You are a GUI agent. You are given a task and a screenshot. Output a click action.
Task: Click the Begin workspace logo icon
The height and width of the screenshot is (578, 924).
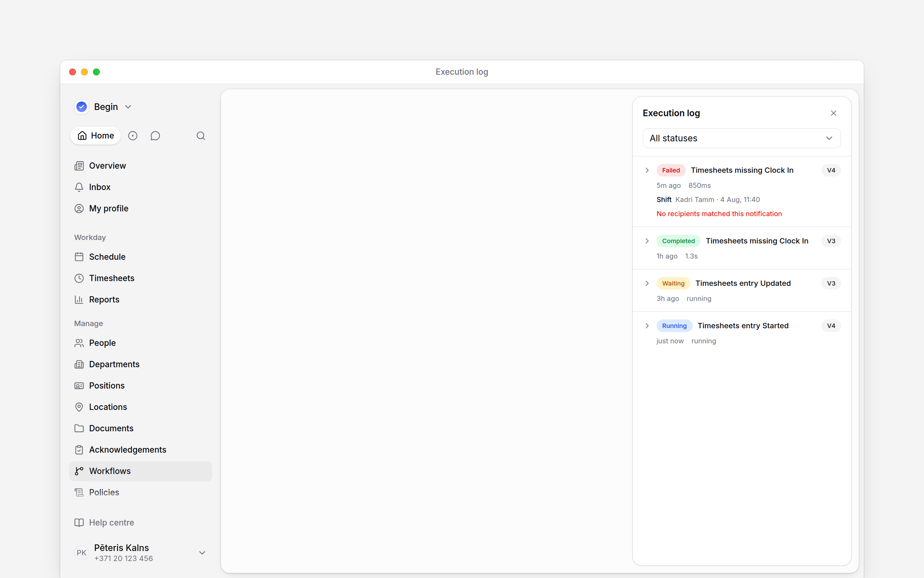coord(81,107)
